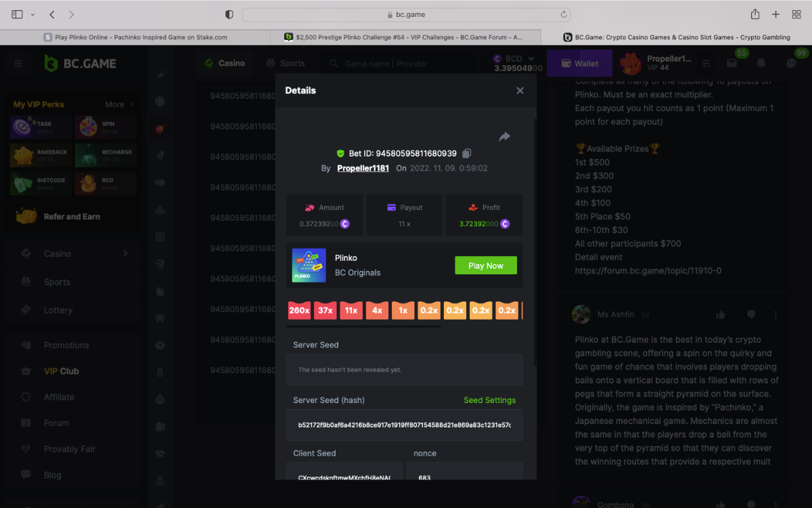
Task: Go back with the browser back arrow
Action: tap(53, 14)
